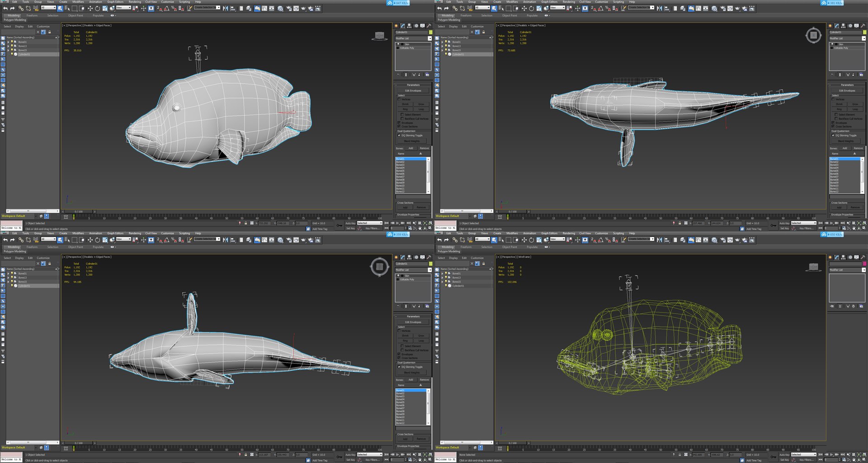Viewport: 868px width, 463px height.
Task: Click Cylinder01 name field in top-left Modify panel
Action: point(411,32)
